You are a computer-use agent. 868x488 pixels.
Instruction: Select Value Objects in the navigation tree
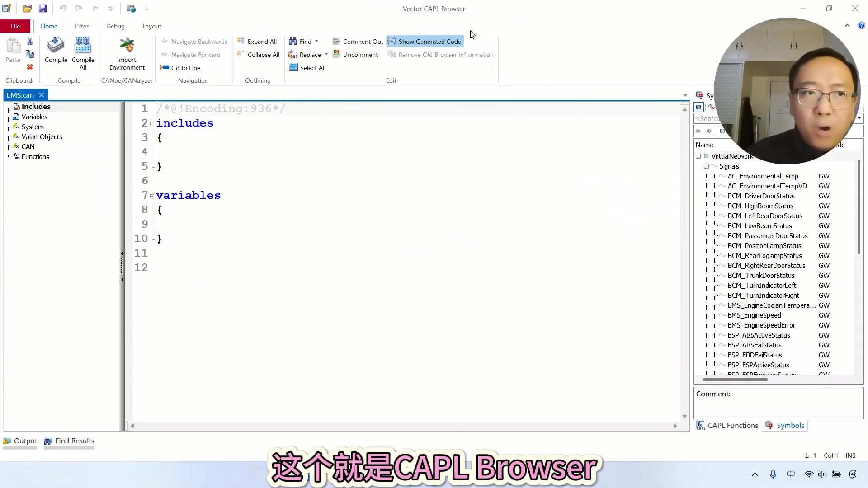click(x=42, y=137)
